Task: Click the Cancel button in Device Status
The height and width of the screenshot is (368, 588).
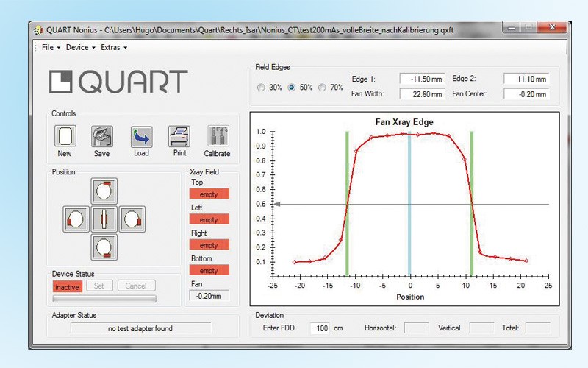Action: point(136,286)
